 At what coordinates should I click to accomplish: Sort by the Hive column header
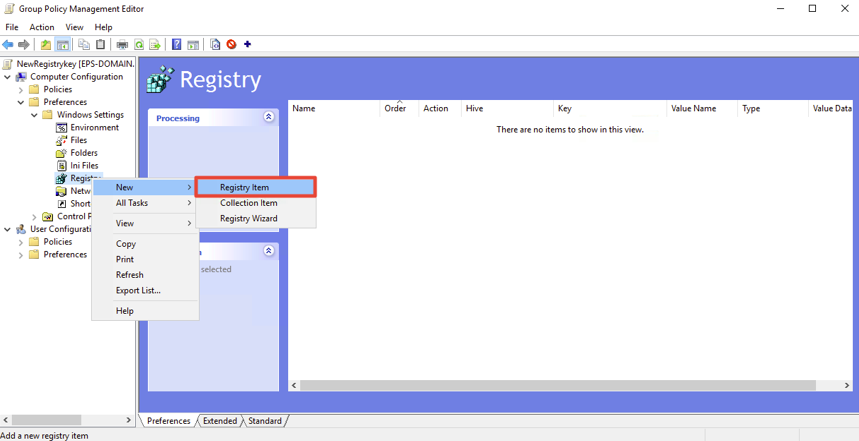tap(507, 108)
